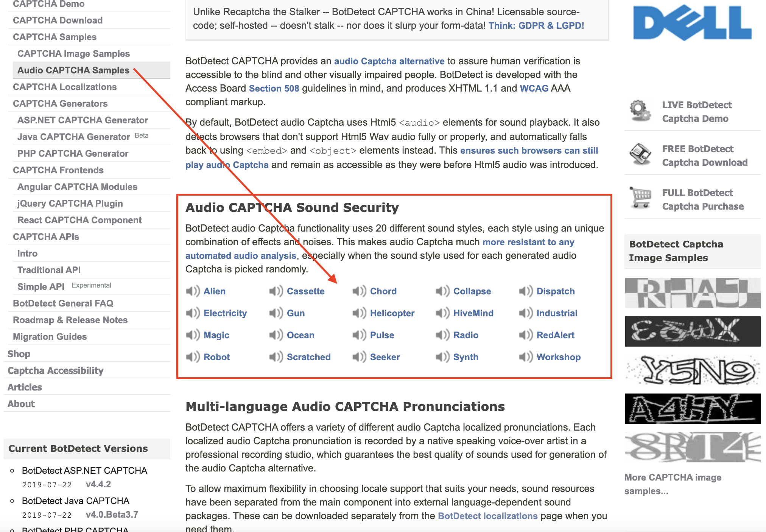Click the speaker icon next to Workshop

pyautogui.click(x=526, y=357)
